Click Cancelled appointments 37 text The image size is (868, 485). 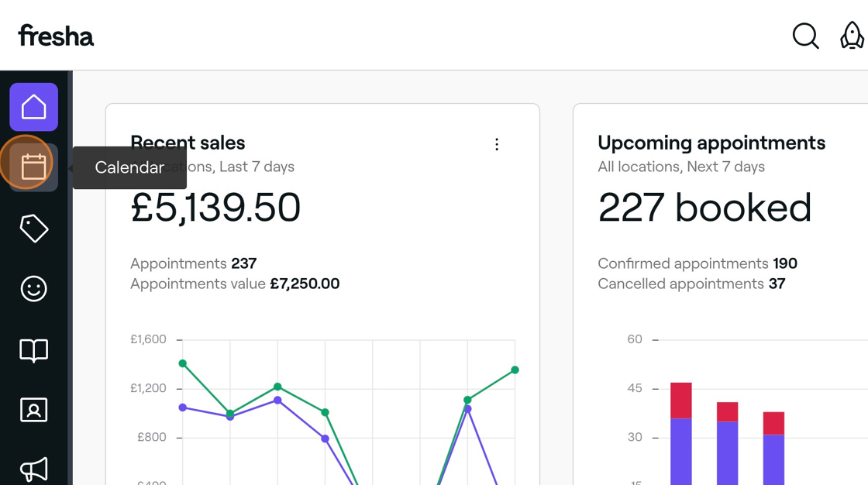(x=691, y=284)
